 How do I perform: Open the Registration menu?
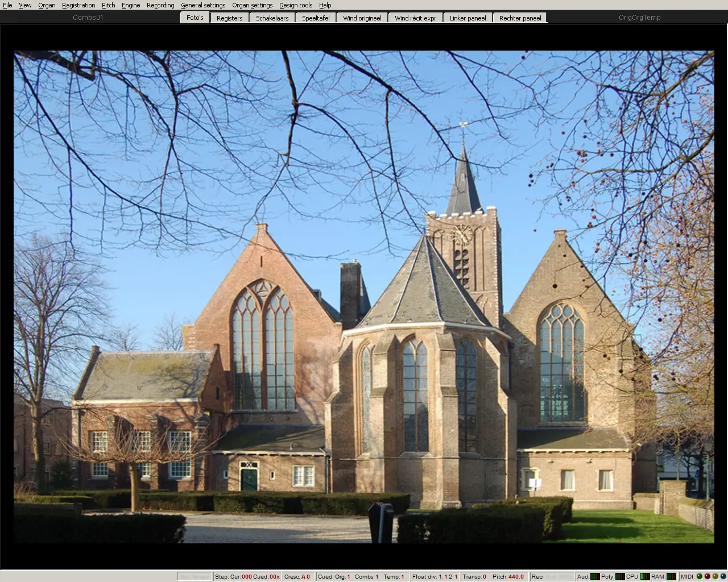pyautogui.click(x=78, y=5)
